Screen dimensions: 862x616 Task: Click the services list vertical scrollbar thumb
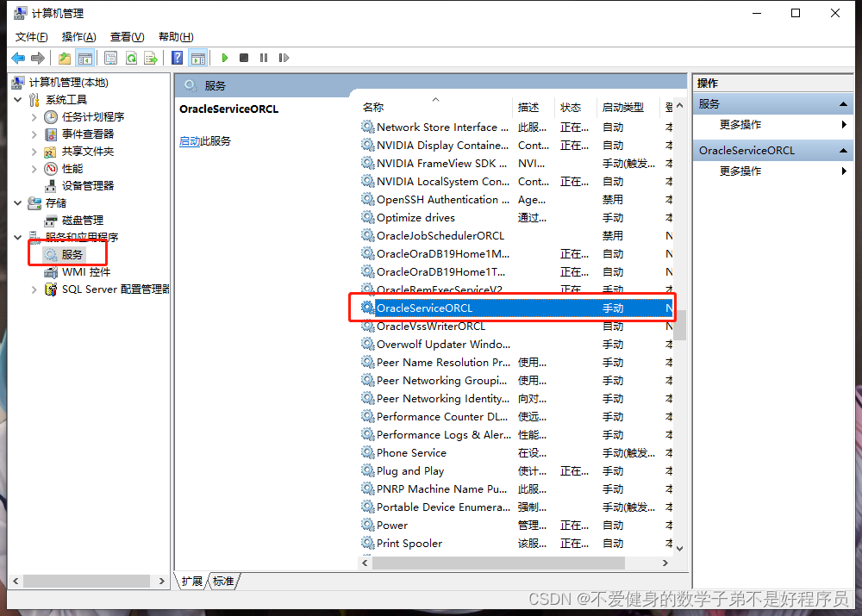pyautogui.click(x=680, y=326)
